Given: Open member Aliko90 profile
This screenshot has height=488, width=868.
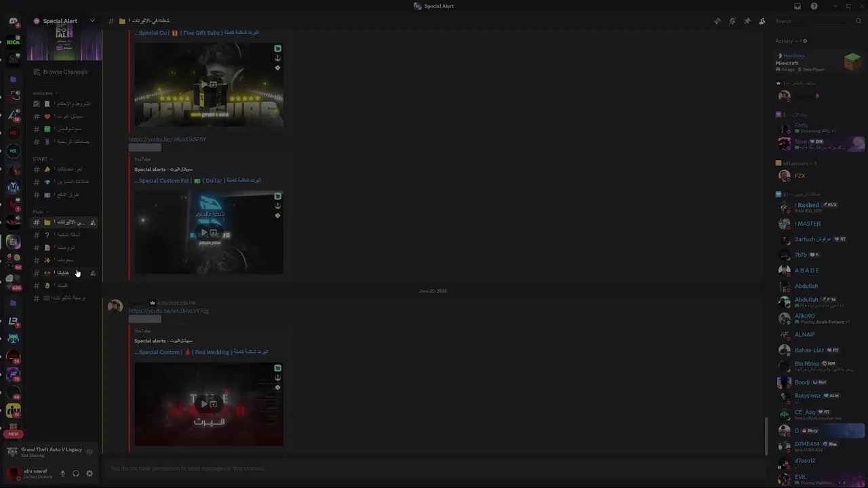Looking at the screenshot, I should coord(819,318).
